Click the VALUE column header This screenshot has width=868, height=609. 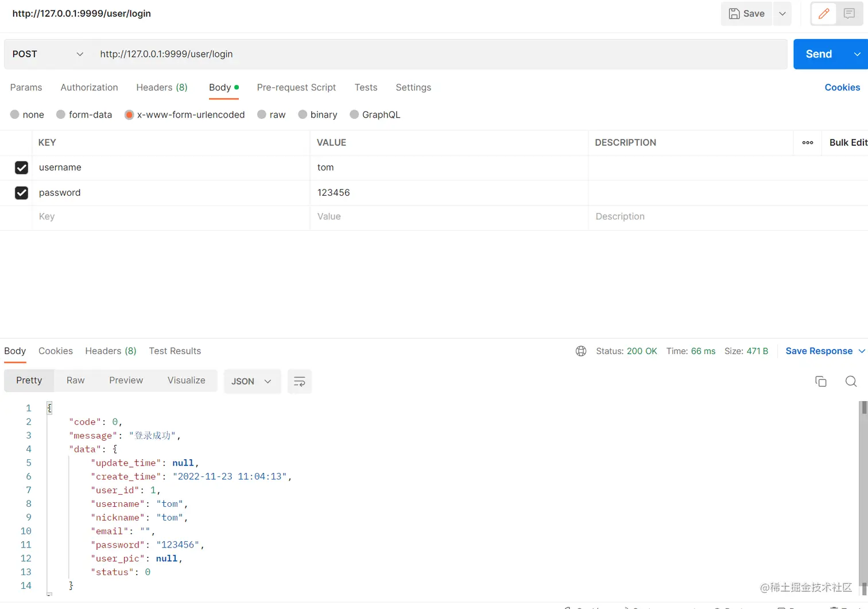coord(331,143)
